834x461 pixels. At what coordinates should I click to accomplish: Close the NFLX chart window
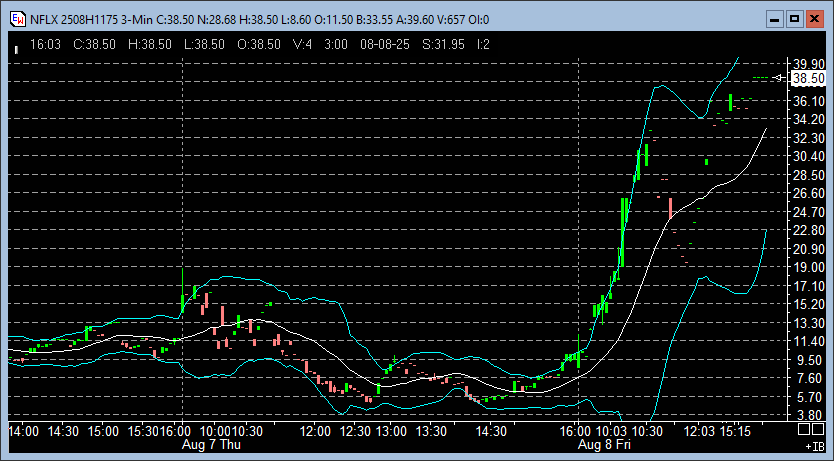click(814, 20)
